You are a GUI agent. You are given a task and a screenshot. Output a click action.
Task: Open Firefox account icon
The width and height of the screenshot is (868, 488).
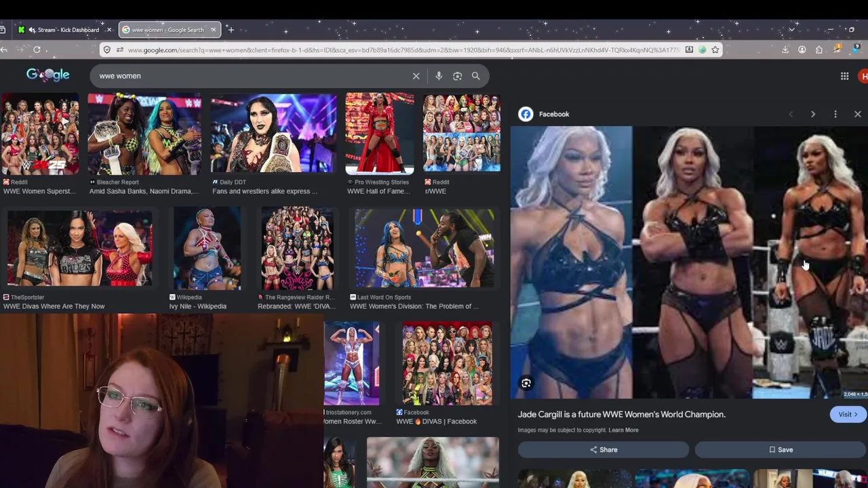coord(802,49)
